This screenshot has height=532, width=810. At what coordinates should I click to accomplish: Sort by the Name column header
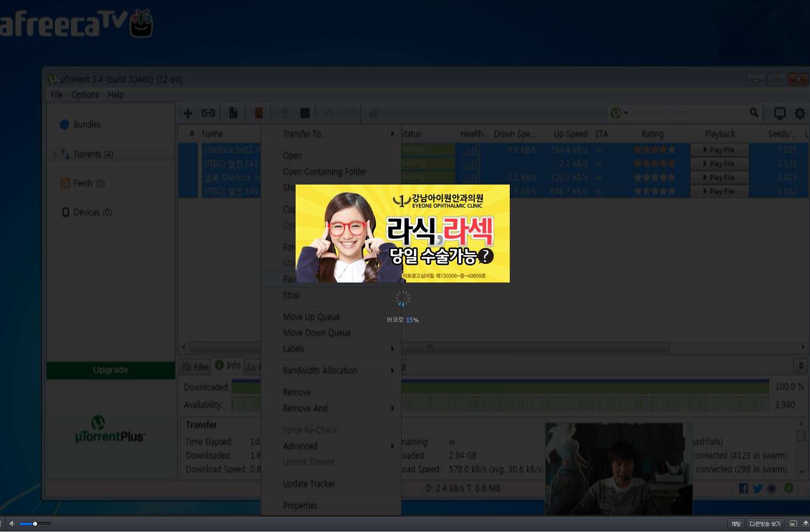[x=230, y=134]
